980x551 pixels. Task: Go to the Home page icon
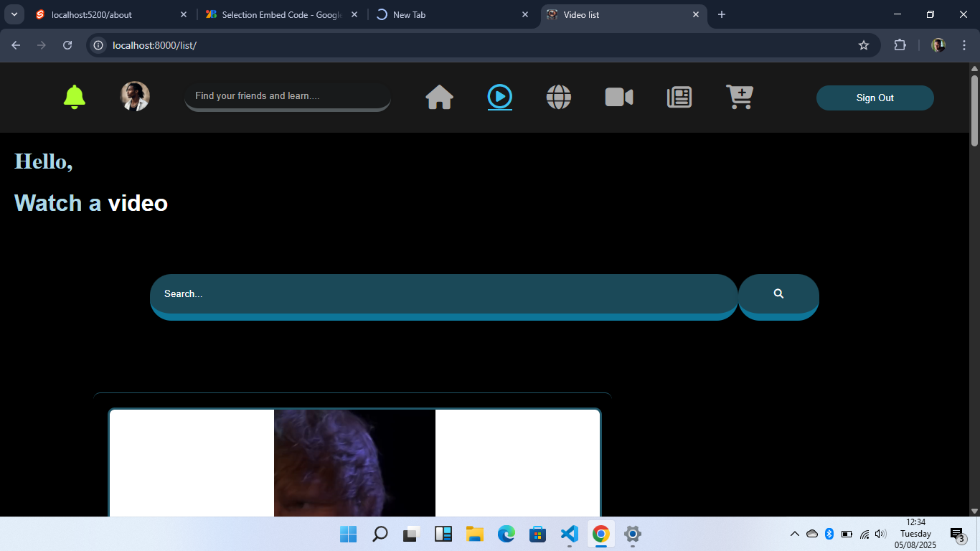point(439,97)
